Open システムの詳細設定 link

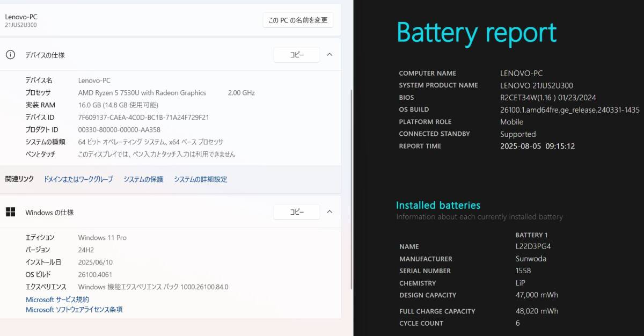pos(201,179)
